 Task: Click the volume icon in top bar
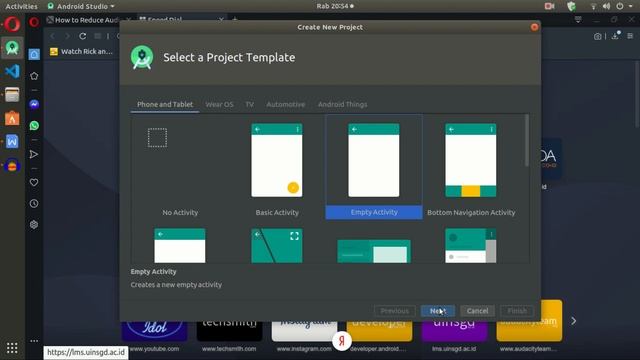pyautogui.click(x=607, y=6)
